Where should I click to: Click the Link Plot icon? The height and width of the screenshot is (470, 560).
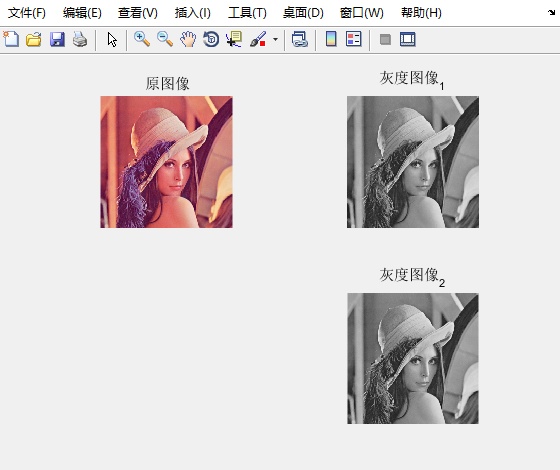tap(300, 39)
